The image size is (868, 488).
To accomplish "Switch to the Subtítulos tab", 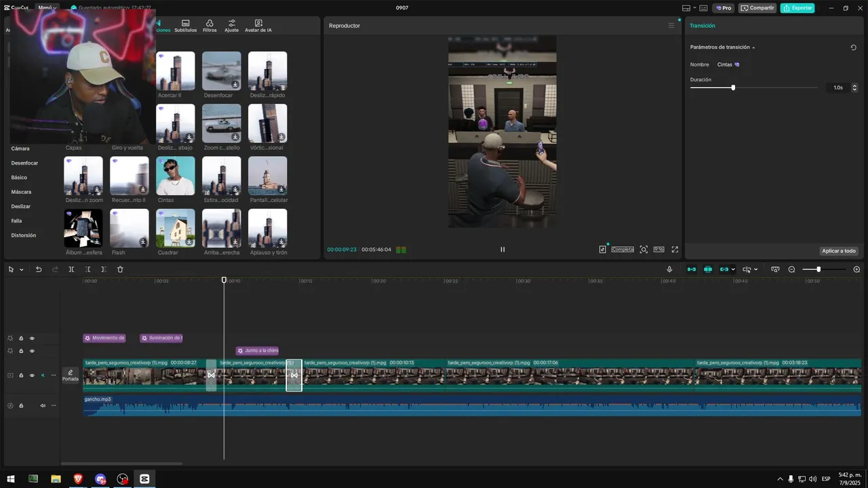I will pyautogui.click(x=186, y=26).
